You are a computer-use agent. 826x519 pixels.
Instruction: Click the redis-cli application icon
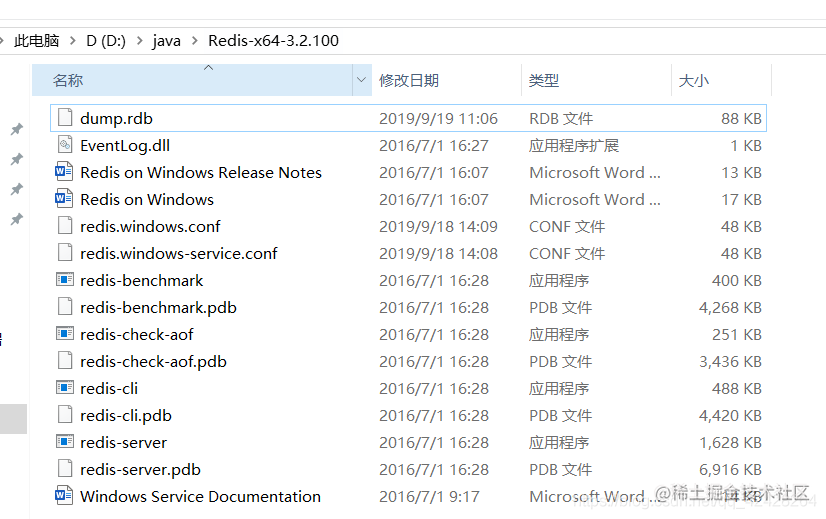65,388
